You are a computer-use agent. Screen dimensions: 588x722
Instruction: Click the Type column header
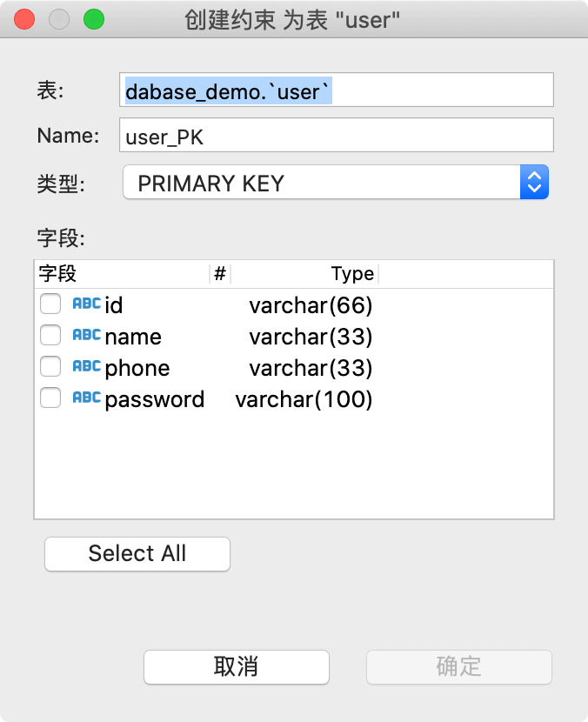click(x=304, y=274)
